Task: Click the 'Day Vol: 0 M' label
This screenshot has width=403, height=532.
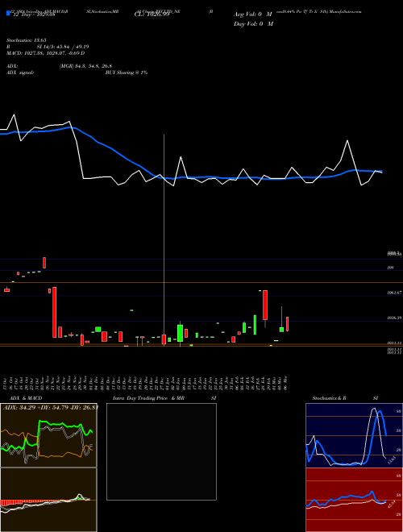Action: click(253, 24)
